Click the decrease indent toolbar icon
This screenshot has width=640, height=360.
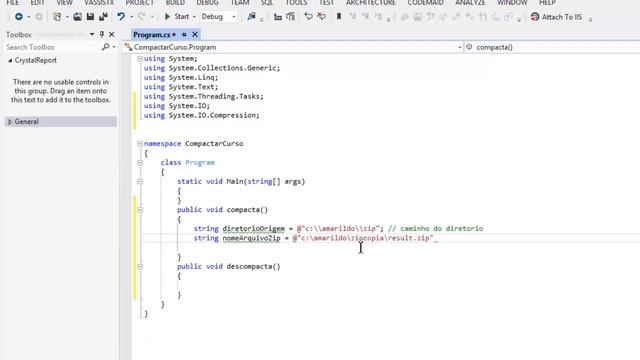coord(278,17)
